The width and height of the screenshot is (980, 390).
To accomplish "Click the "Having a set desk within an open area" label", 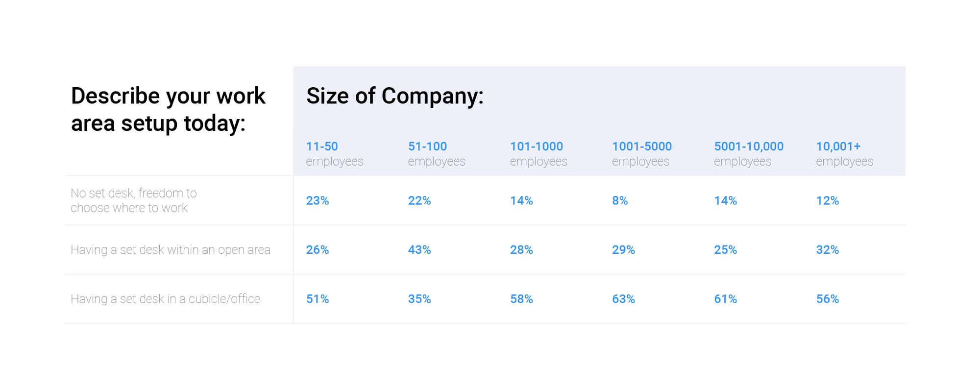I will (170, 250).
